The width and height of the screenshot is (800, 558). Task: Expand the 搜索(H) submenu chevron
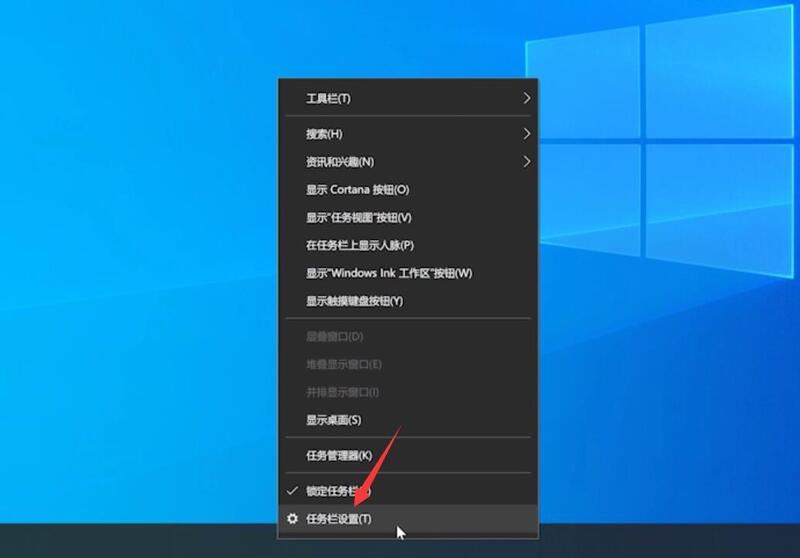click(x=526, y=134)
